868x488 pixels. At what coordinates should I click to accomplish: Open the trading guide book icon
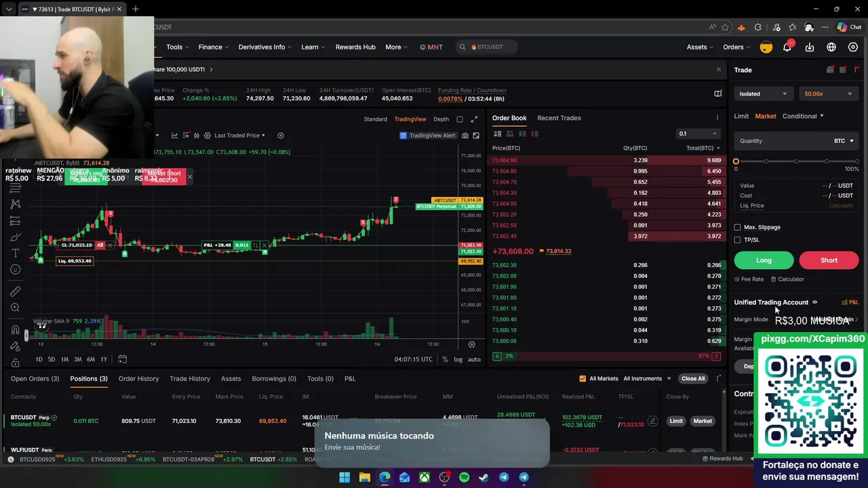pyautogui.click(x=717, y=94)
